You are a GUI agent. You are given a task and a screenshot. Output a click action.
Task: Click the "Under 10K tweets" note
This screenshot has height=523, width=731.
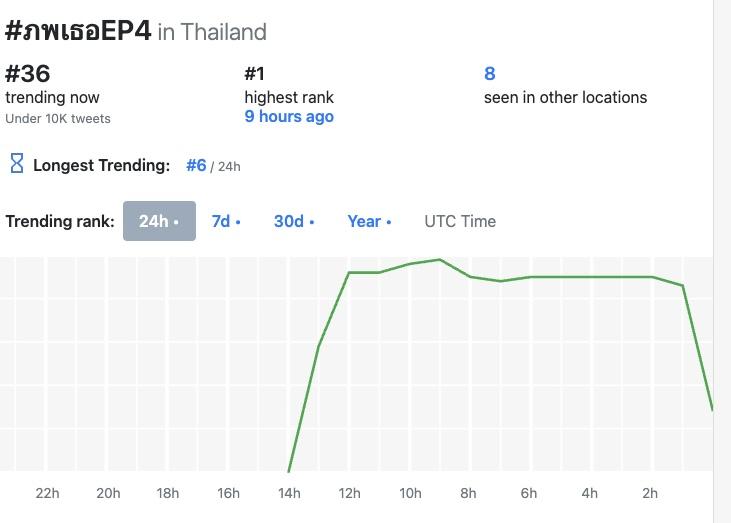pos(58,119)
